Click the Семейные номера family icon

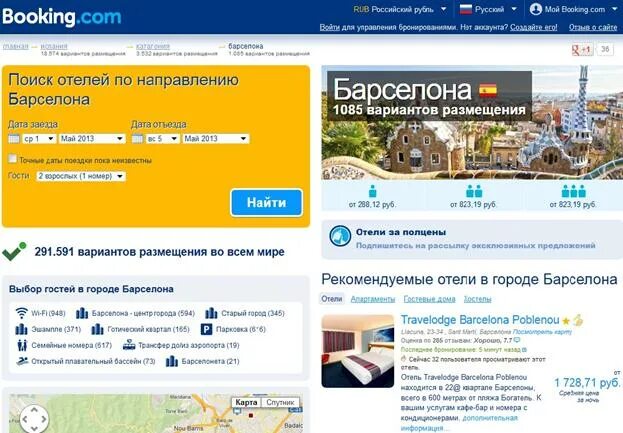[22, 345]
